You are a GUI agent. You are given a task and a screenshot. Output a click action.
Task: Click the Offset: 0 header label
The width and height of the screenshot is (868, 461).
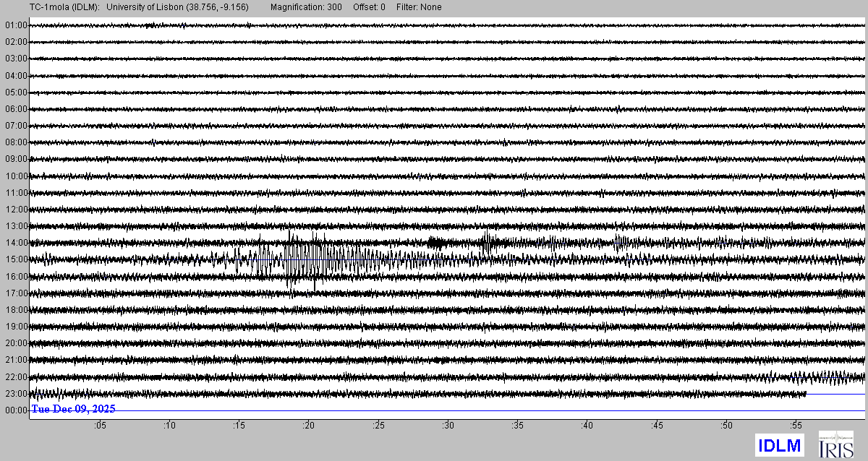[369, 7]
